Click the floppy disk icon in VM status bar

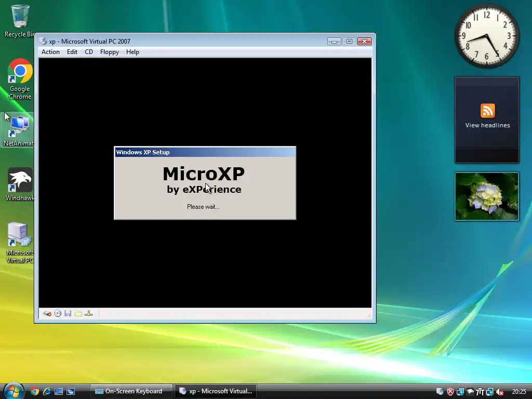point(68,313)
